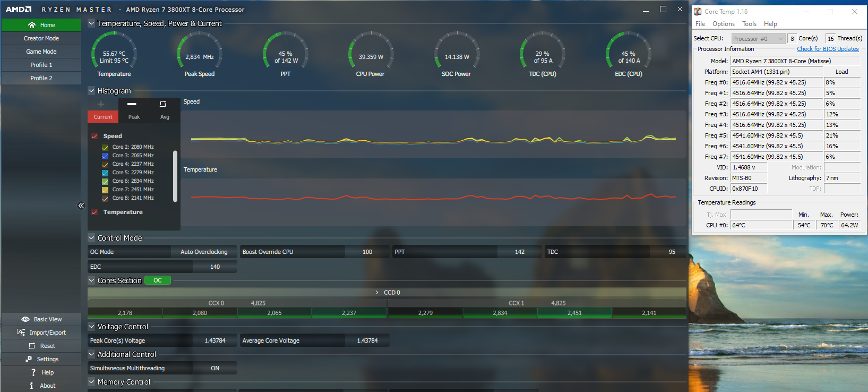Open Creator Mode in sidebar
Viewport: 868px width, 392px height.
(x=41, y=38)
